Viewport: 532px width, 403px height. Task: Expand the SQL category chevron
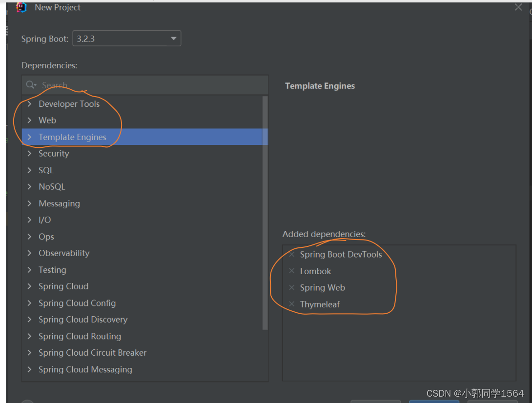click(x=29, y=170)
